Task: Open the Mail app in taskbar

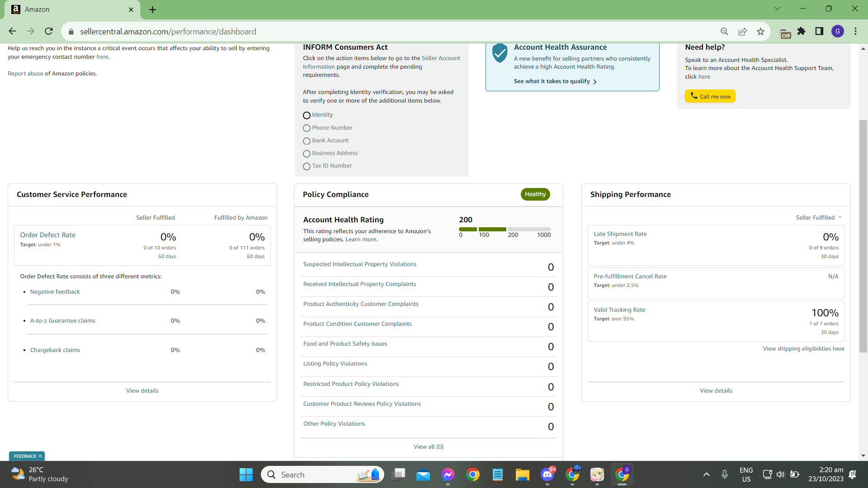Action: tap(423, 474)
